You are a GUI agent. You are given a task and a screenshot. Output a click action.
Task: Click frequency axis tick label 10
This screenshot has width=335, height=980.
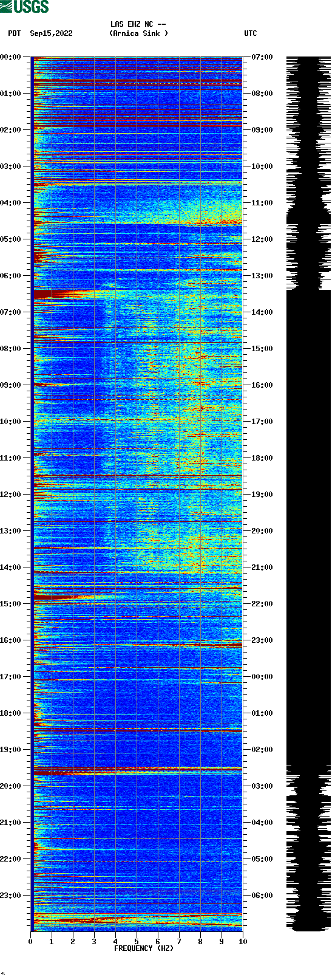[243, 942]
